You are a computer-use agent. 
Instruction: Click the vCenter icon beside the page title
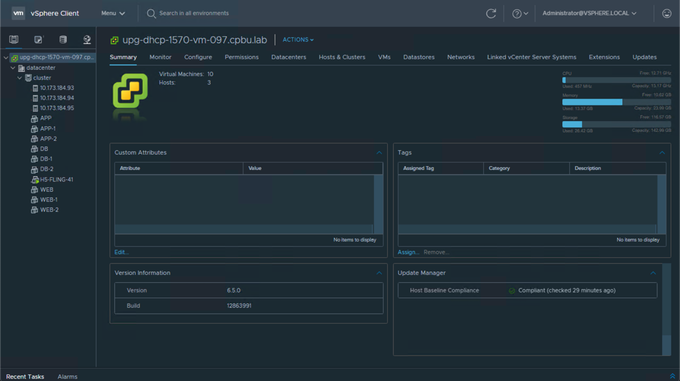114,40
